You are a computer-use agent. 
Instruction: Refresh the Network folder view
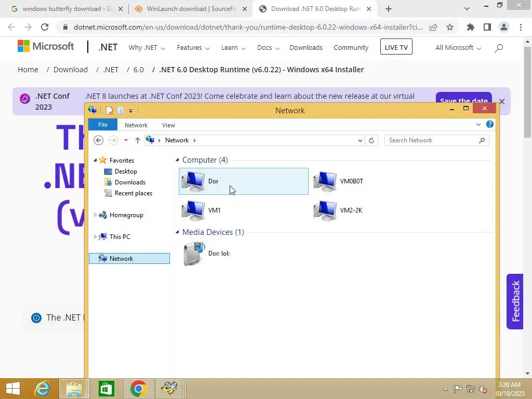click(371, 140)
